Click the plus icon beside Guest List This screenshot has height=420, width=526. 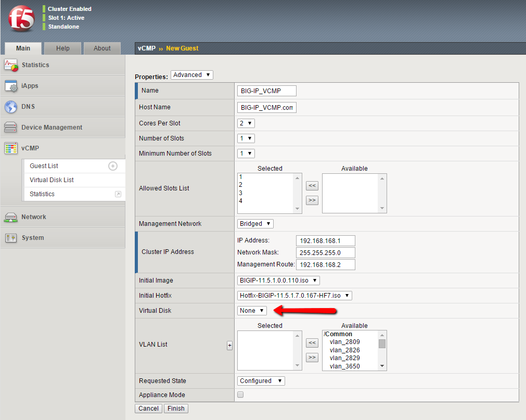[113, 166]
